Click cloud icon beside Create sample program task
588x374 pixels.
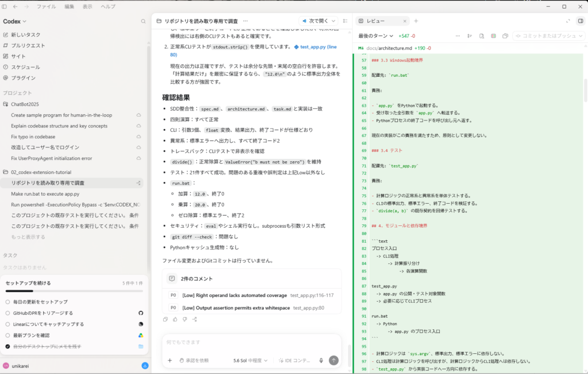[x=139, y=115]
